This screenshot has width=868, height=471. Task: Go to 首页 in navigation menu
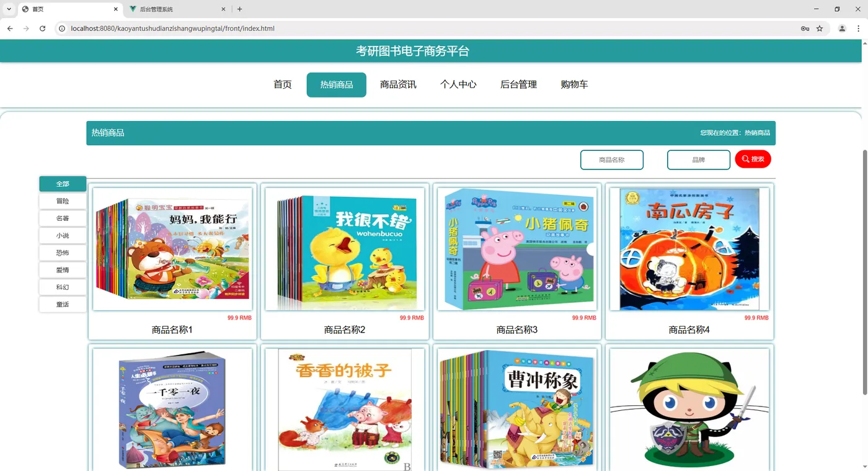[283, 84]
